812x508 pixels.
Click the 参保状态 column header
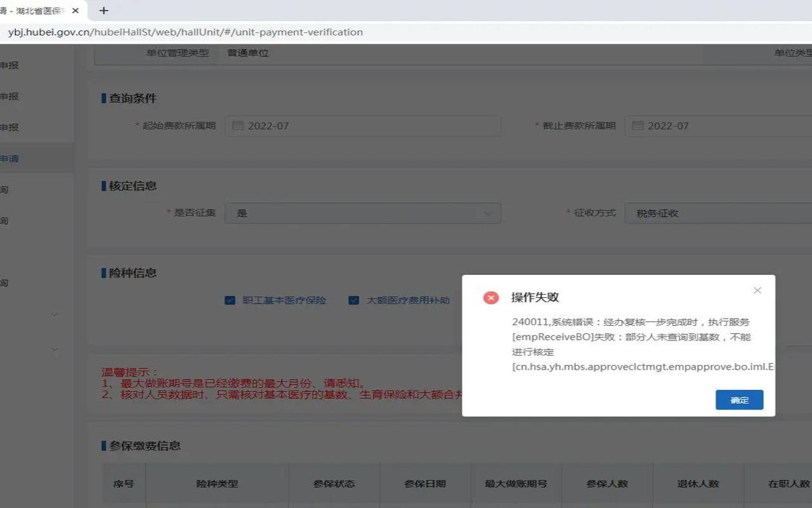[x=334, y=483]
